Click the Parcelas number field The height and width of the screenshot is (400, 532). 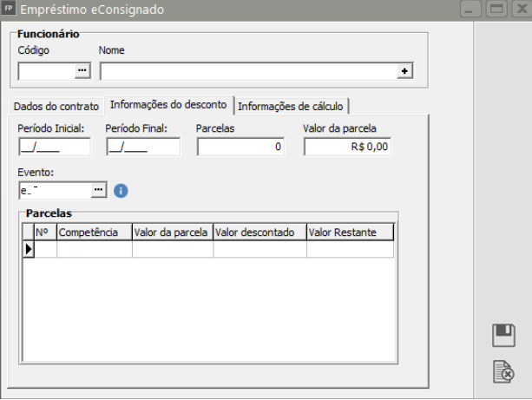pos(240,148)
